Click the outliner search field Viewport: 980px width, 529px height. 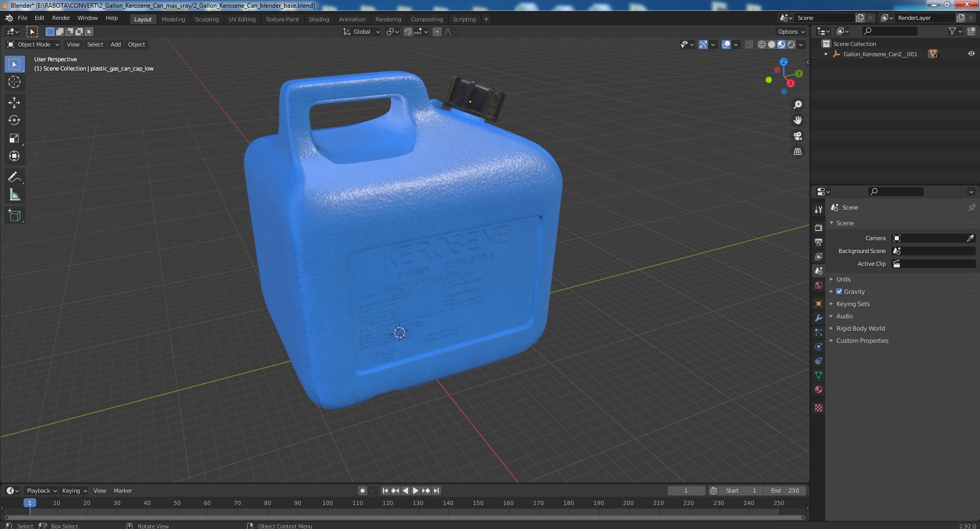[x=889, y=31]
